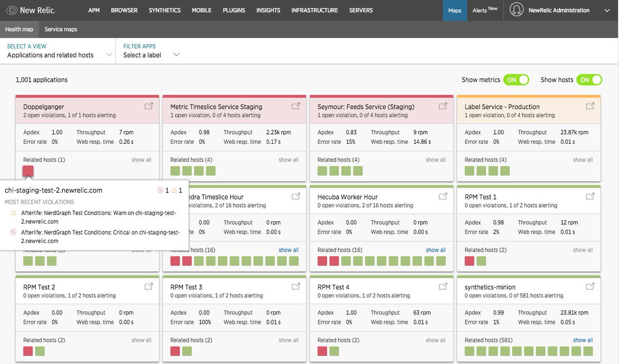Open Insights in top navigation
The height and width of the screenshot is (364, 619).
point(268,10)
